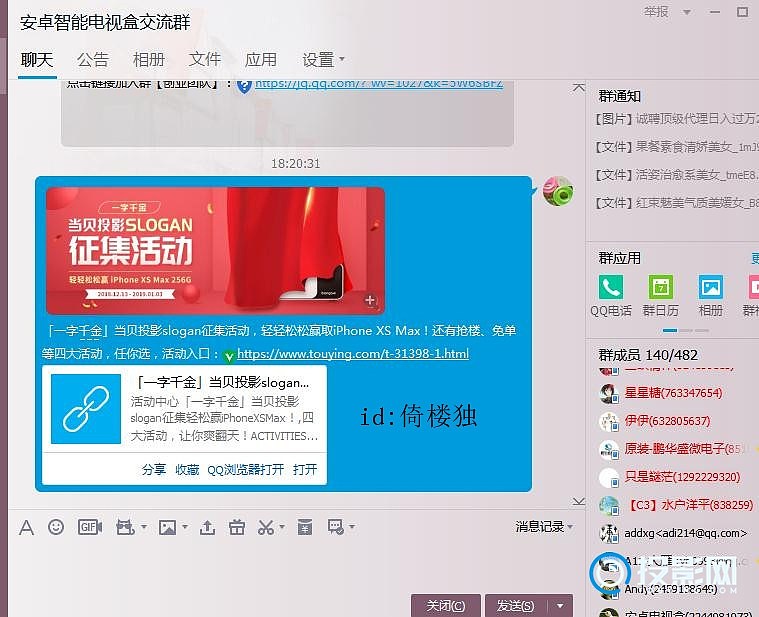Screen dimensions: 759x617
Task: Open file notice 果餐素食清娇美女
Action: coord(676,147)
